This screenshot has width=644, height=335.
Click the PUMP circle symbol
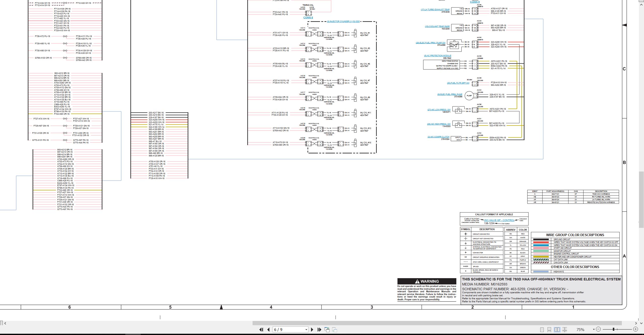click(469, 96)
